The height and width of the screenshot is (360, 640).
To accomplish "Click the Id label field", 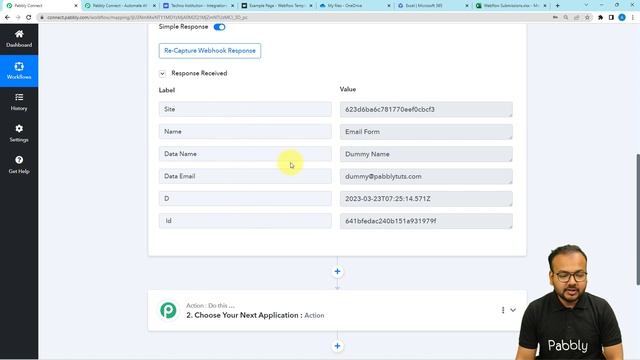I will (x=245, y=221).
